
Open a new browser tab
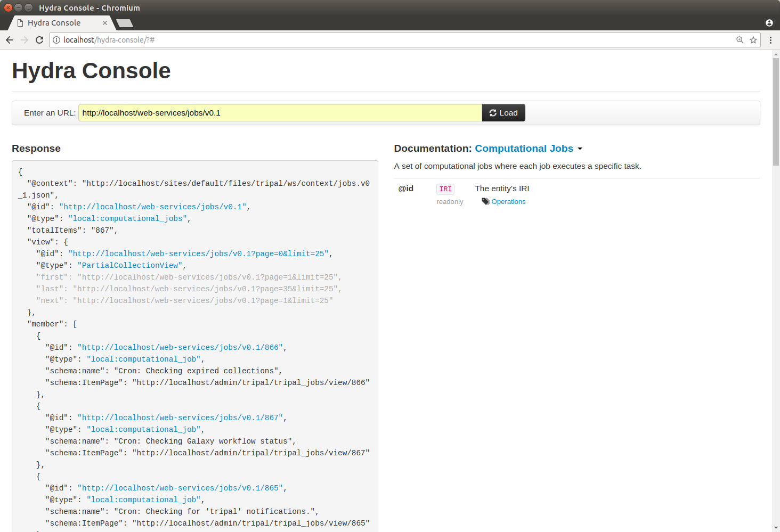125,23
